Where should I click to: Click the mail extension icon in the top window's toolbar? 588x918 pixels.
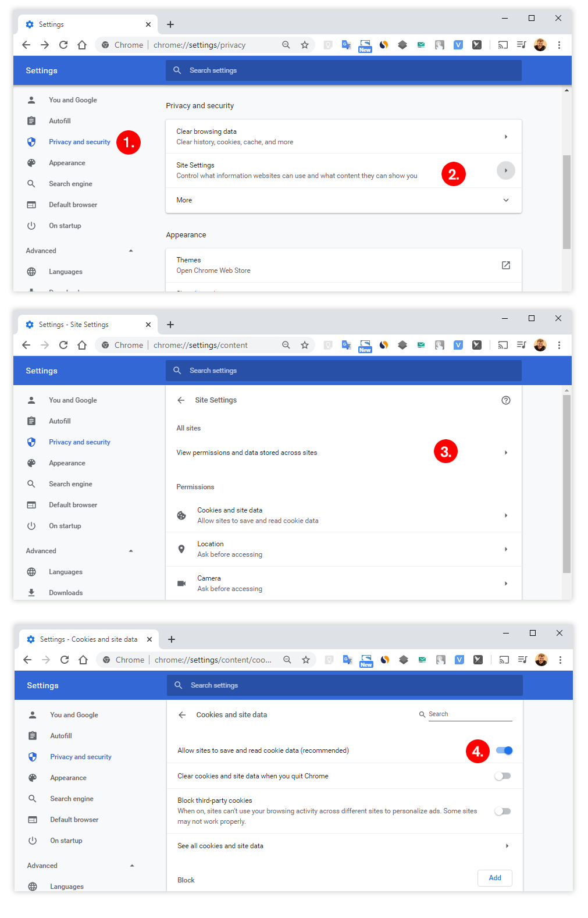(421, 45)
